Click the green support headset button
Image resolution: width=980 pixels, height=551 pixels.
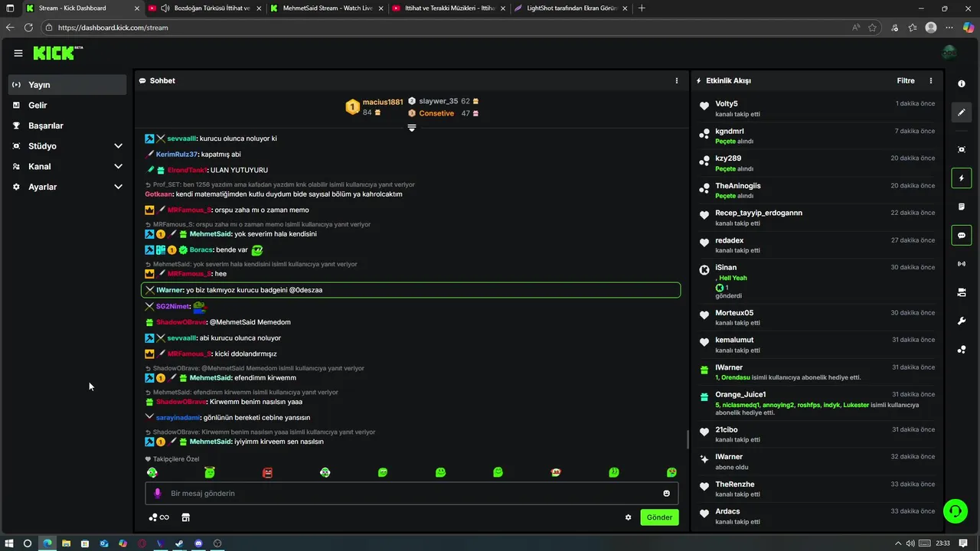955,510
